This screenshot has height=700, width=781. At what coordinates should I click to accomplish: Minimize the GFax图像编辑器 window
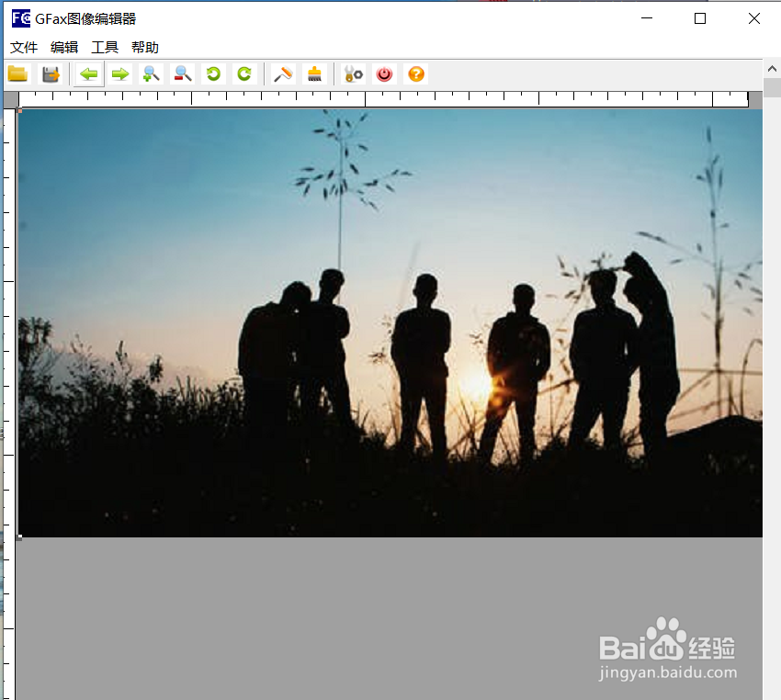tap(647, 18)
